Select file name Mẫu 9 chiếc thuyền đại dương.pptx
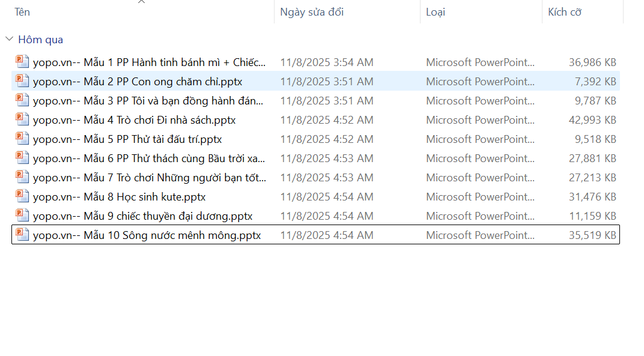The height and width of the screenshot is (356, 644). (142, 216)
